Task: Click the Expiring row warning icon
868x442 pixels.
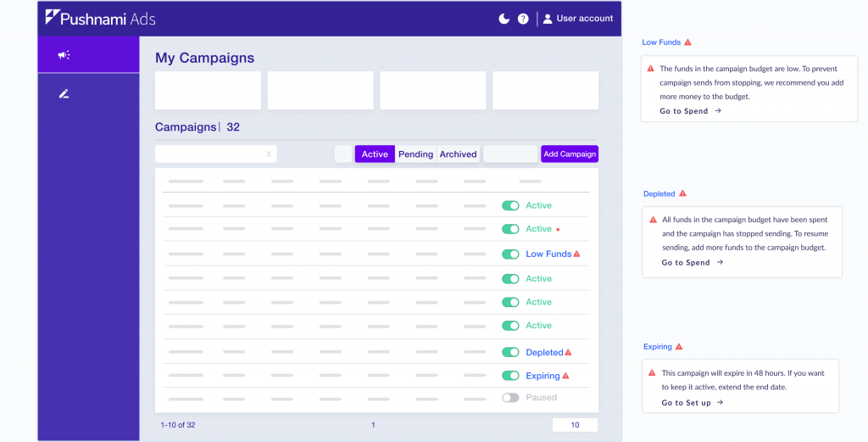Action: click(x=565, y=376)
